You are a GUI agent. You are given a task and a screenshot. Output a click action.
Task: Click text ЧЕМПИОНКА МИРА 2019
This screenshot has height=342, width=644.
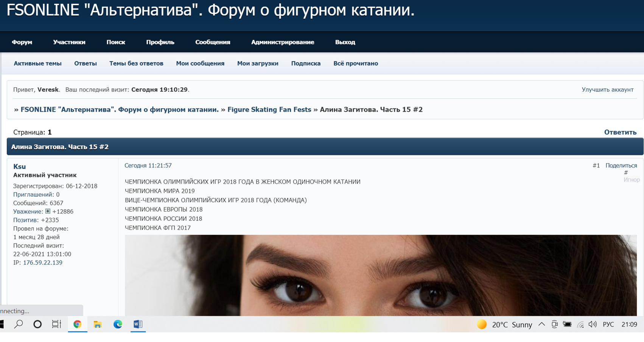(x=160, y=191)
